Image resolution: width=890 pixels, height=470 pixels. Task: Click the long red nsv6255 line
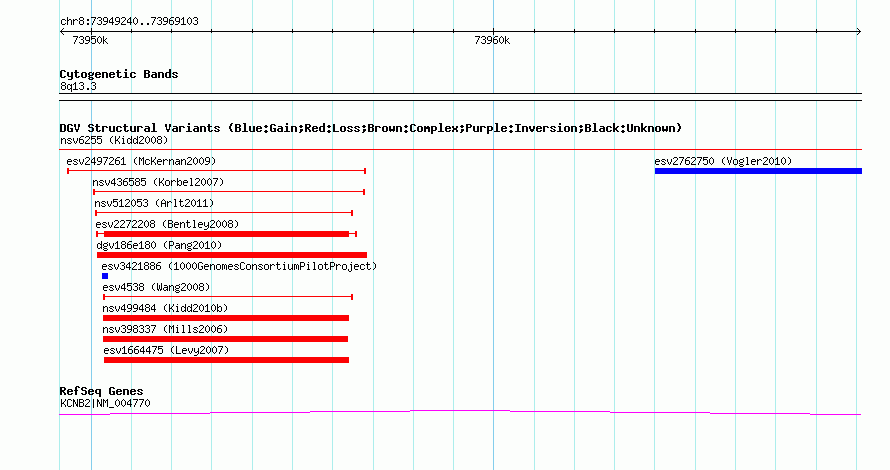point(460,150)
